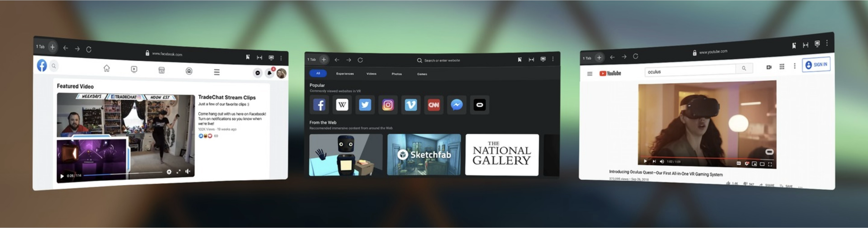868x228 pixels.
Task: Click the Facebook Marketplace icon
Action: point(161,70)
